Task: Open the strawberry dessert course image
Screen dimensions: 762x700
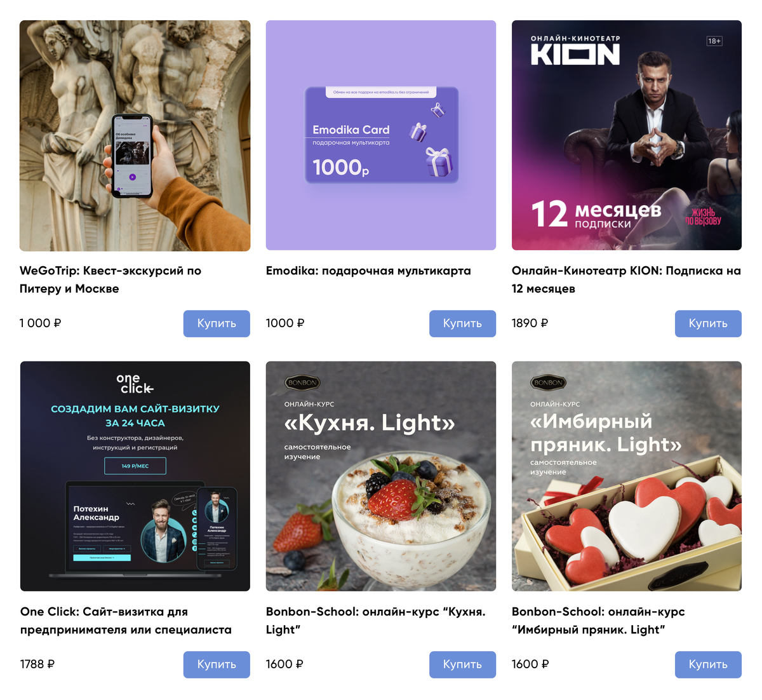Action: point(381,476)
